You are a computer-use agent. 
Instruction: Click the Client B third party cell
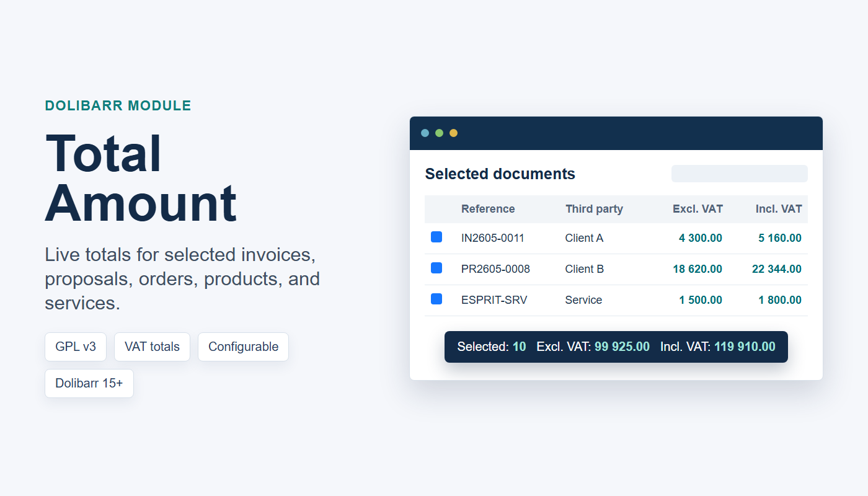pyautogui.click(x=585, y=269)
